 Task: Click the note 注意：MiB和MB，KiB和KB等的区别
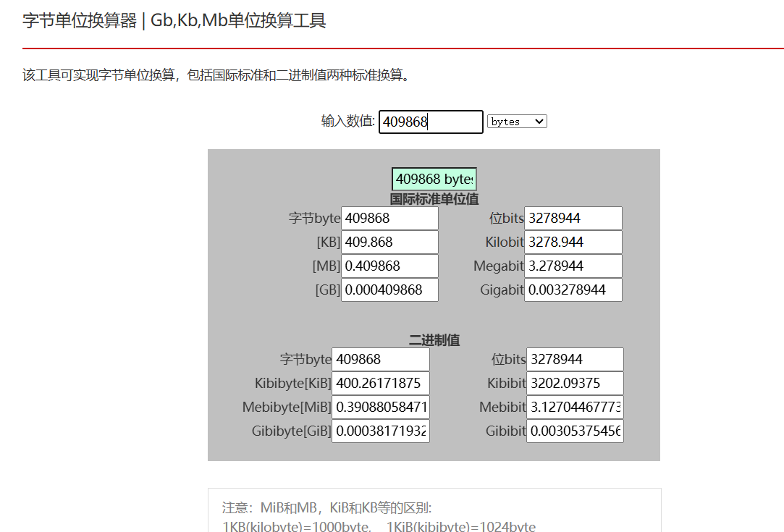tap(326, 508)
